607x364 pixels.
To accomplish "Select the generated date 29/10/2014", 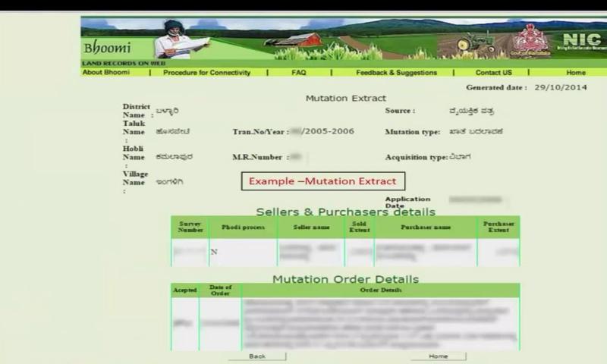I will pos(561,87).
